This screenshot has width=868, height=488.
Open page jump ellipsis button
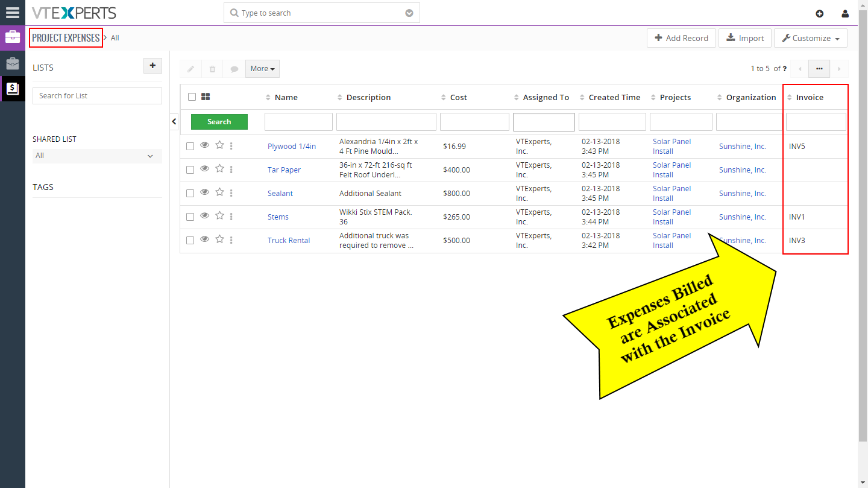[819, 69]
